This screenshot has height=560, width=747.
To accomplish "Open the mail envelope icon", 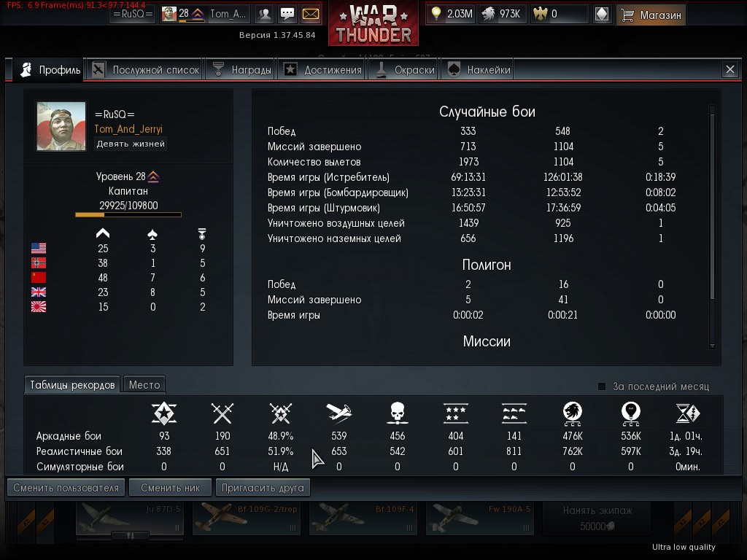I will [x=311, y=15].
